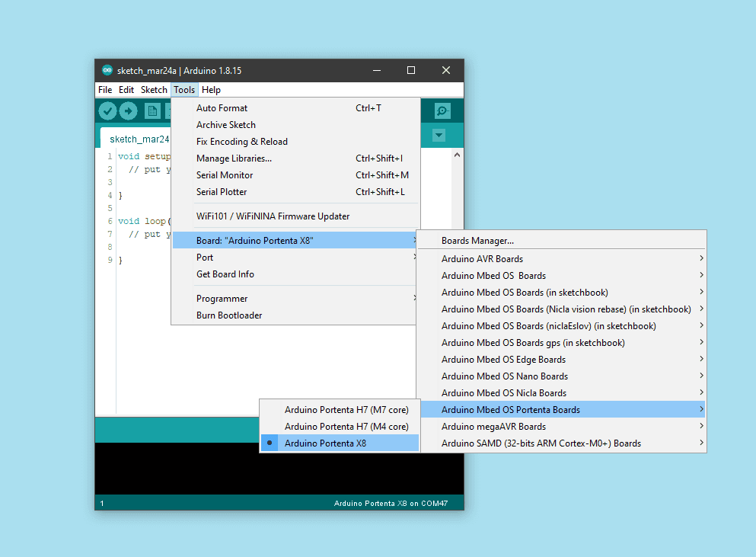
Task: Click the editor scrollbar up arrow
Action: [x=457, y=155]
